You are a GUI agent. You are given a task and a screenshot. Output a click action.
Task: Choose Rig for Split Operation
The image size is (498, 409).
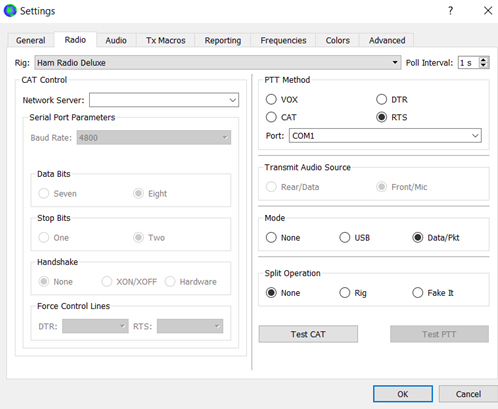pyautogui.click(x=345, y=293)
